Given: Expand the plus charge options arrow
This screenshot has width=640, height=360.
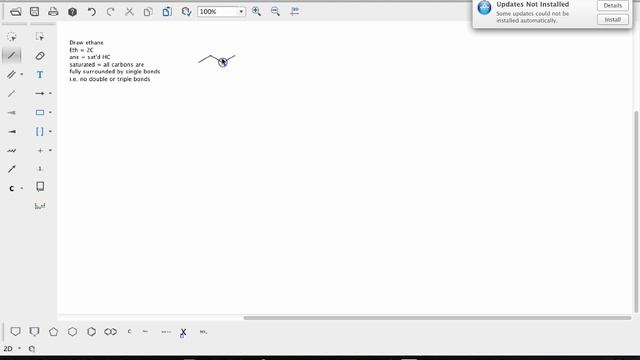Looking at the screenshot, I should point(50,150).
